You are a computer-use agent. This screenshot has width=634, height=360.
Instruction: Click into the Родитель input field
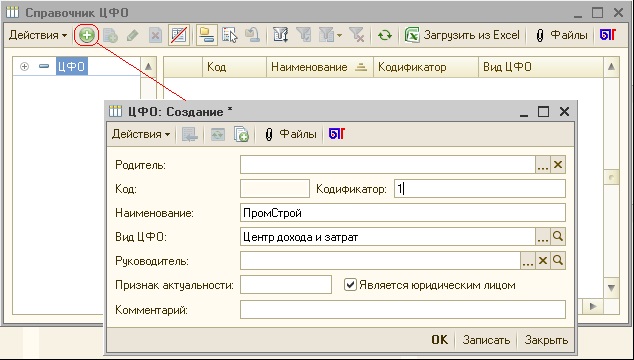click(x=388, y=165)
